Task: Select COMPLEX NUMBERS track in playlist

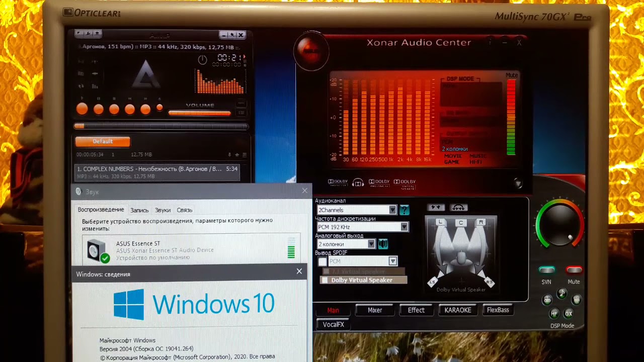Action: [157, 172]
